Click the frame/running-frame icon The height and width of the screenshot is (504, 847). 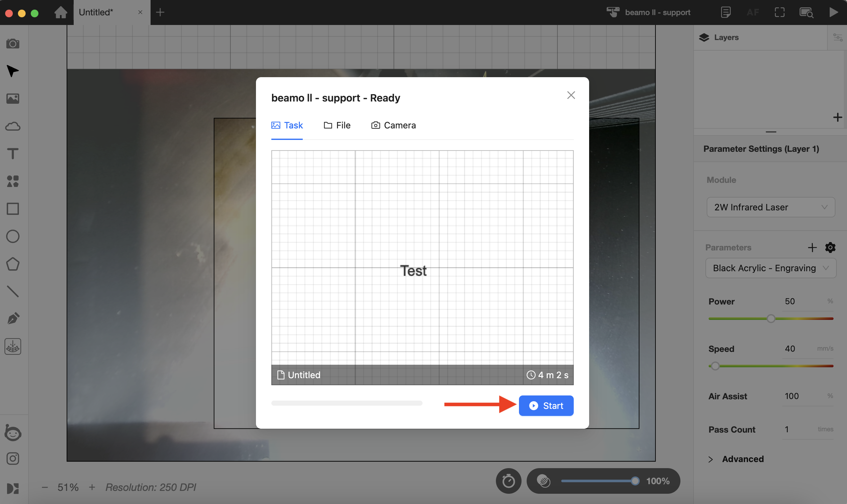[780, 12]
